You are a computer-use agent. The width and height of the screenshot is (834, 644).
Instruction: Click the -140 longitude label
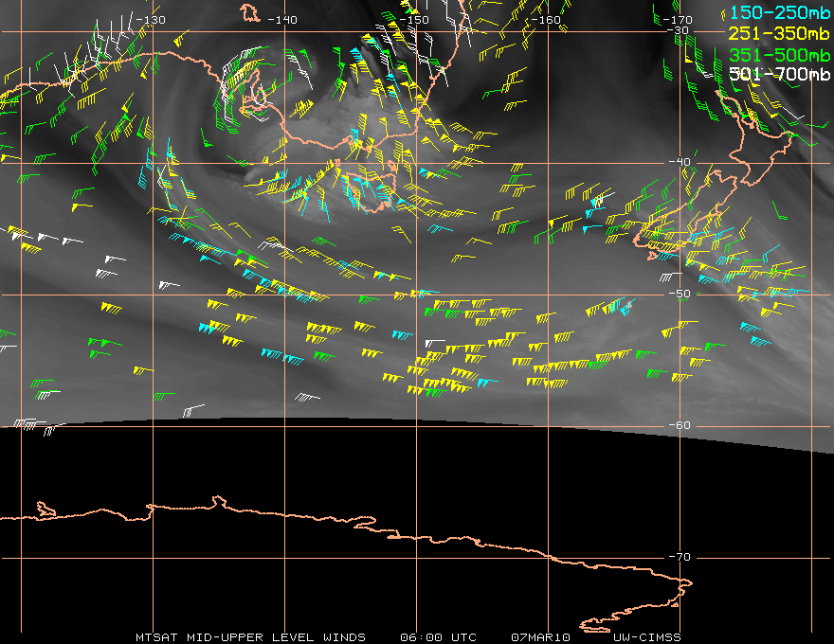pyautogui.click(x=281, y=20)
